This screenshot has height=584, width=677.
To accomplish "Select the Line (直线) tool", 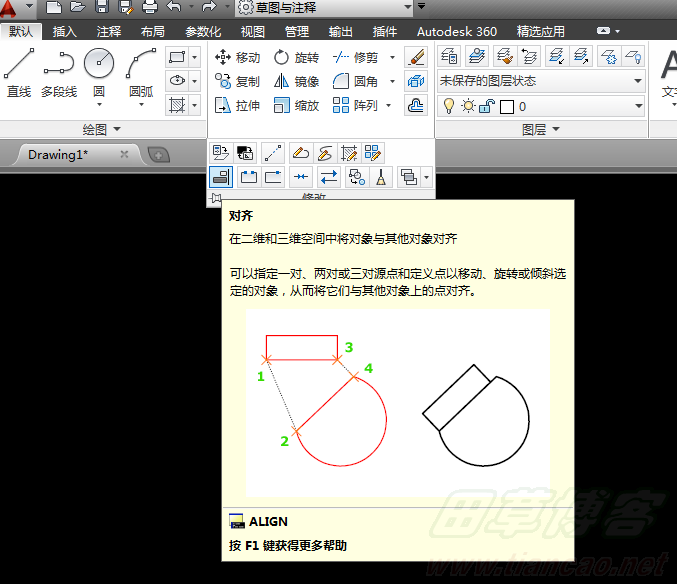I will pos(19,73).
